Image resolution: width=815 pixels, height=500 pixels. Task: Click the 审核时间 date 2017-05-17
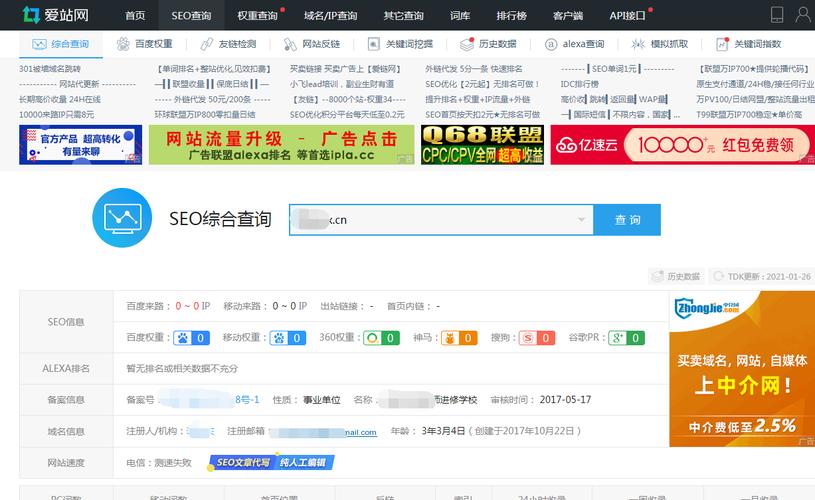565,400
